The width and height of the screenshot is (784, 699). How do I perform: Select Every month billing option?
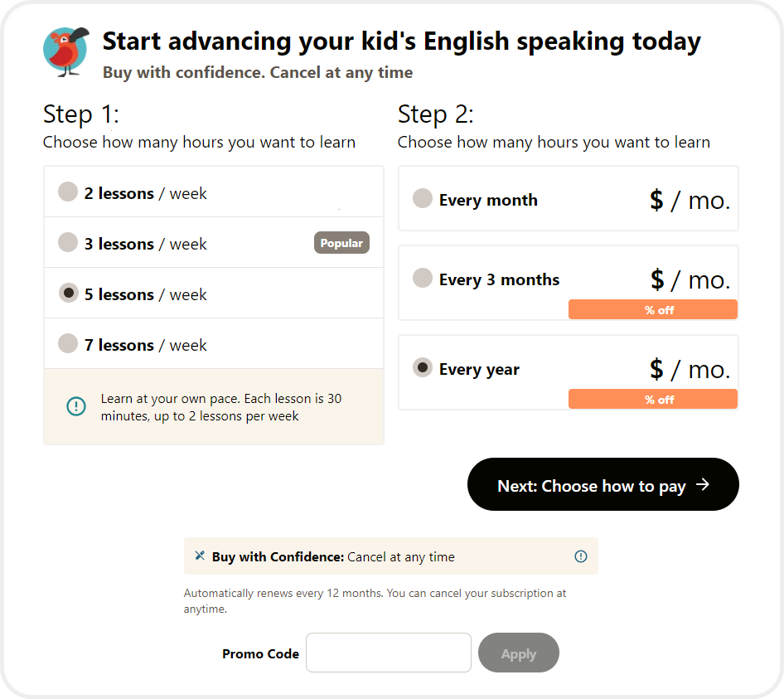coord(423,199)
